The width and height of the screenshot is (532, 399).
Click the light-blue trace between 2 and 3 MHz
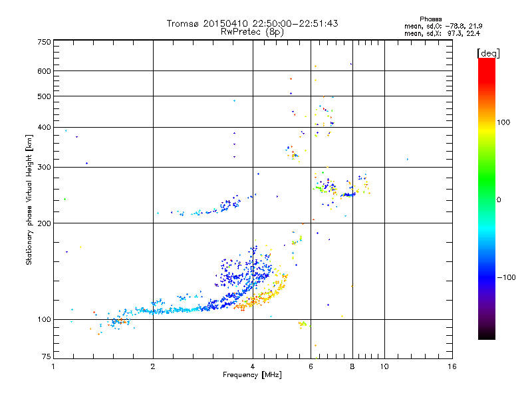pos(176,310)
